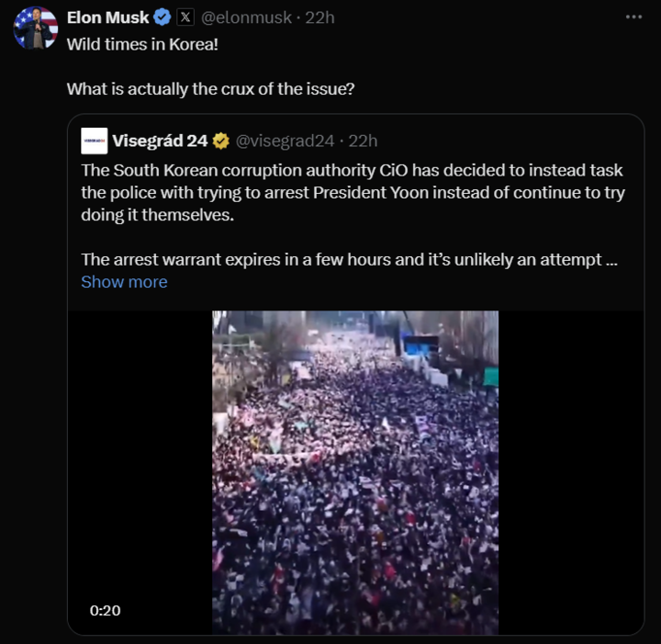Open the Elon Musk display name link
This screenshot has width=661, height=644.
pyautogui.click(x=107, y=17)
